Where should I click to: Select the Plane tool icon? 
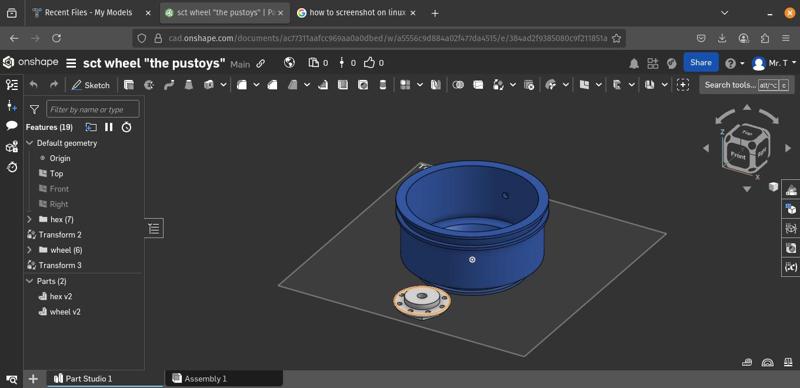[584, 85]
